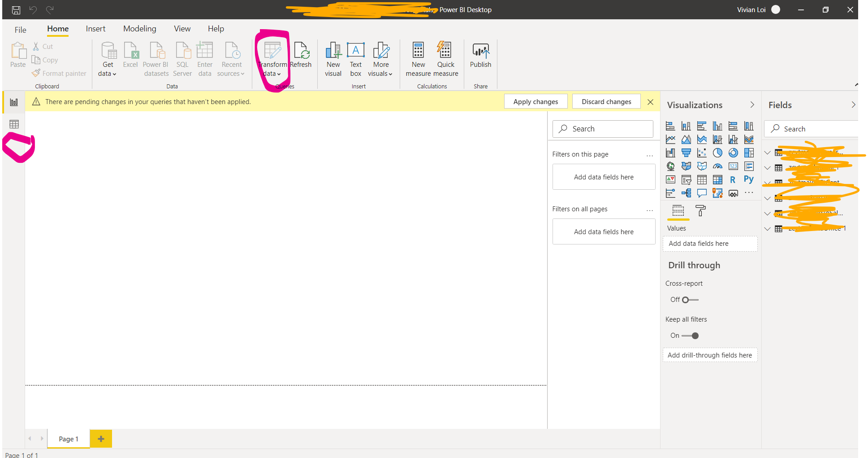868x458 pixels.
Task: Create a New measure
Action: point(418,59)
